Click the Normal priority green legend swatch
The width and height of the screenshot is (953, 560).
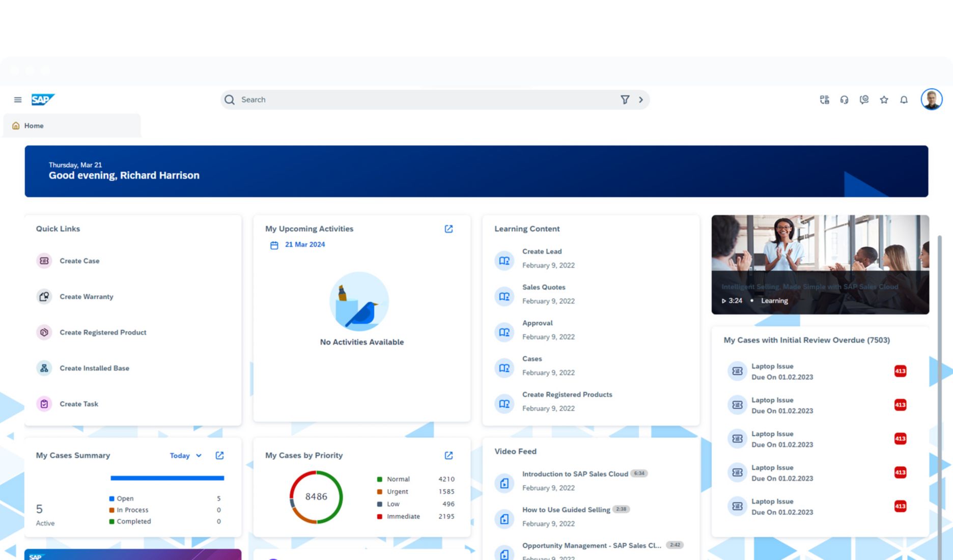[x=379, y=480]
